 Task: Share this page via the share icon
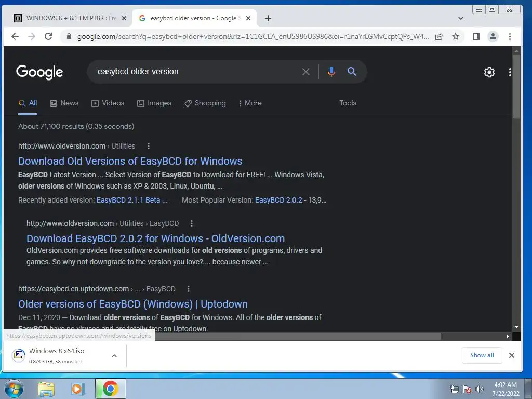439,36
